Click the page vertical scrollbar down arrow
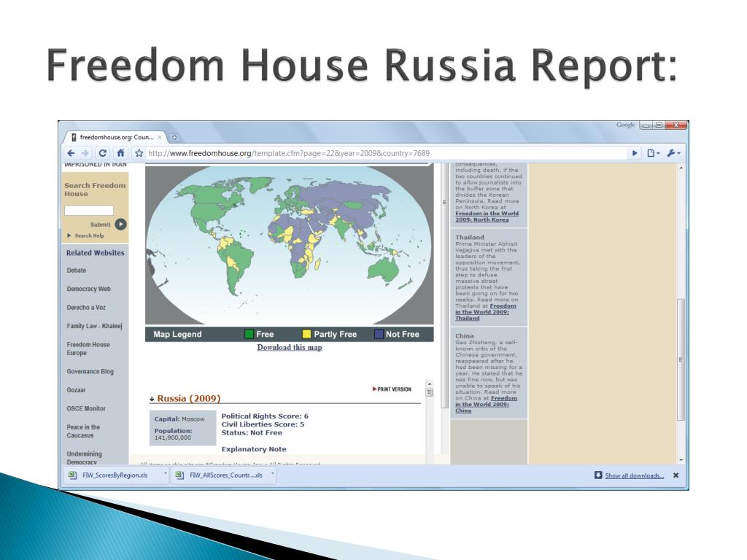The image size is (747, 560). (x=681, y=459)
